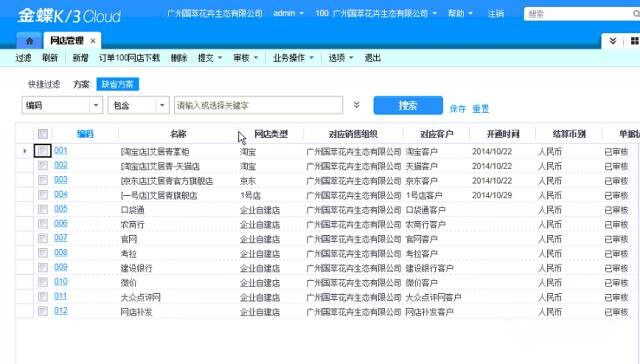The height and width of the screenshot is (364, 640).
Task: Click the 京东客户 customer cell
Action: click(421, 181)
